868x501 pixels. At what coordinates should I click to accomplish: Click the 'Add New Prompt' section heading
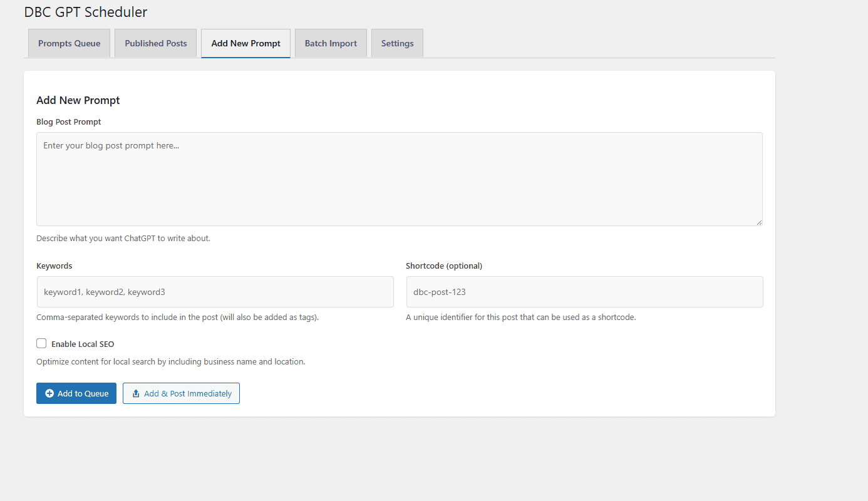pos(78,100)
